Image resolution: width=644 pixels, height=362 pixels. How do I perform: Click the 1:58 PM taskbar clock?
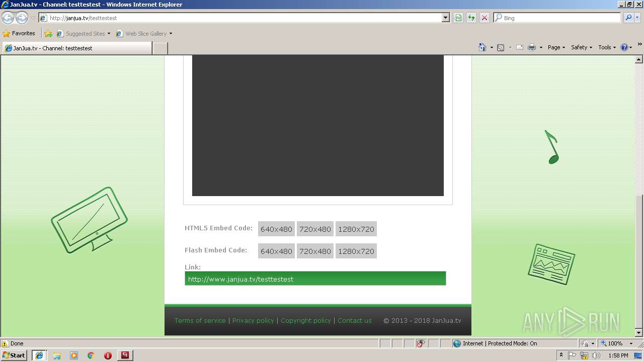[618, 355]
